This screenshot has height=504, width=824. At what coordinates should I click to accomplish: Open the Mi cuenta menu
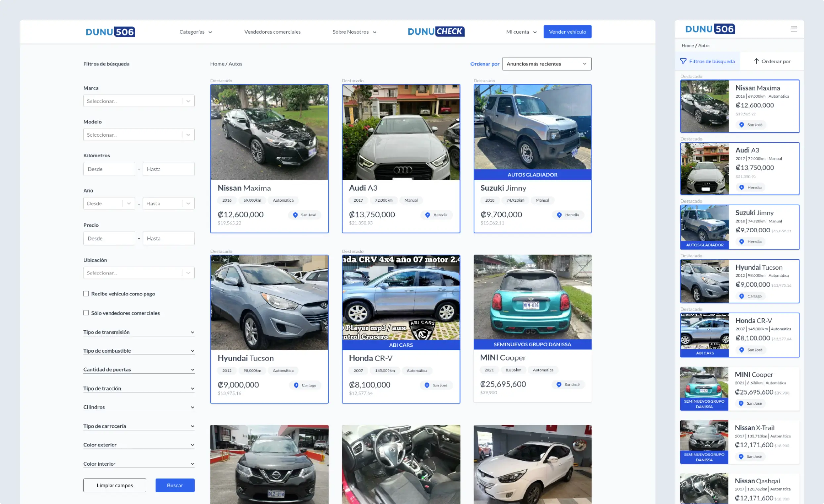(x=521, y=32)
